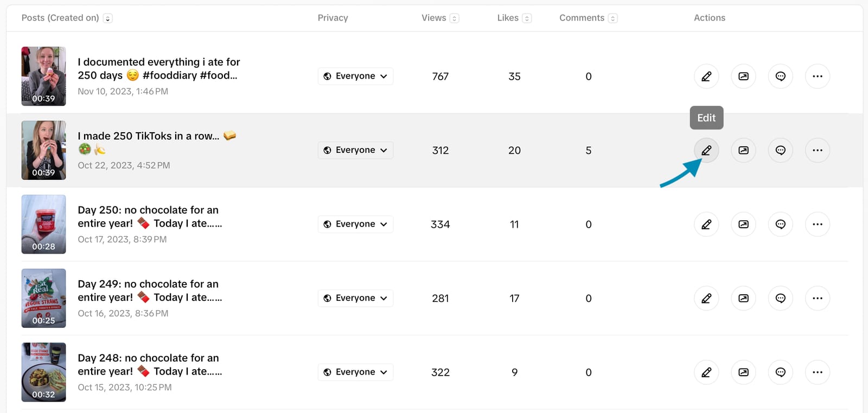
Task: Select the Day 249 post title
Action: click(x=148, y=291)
